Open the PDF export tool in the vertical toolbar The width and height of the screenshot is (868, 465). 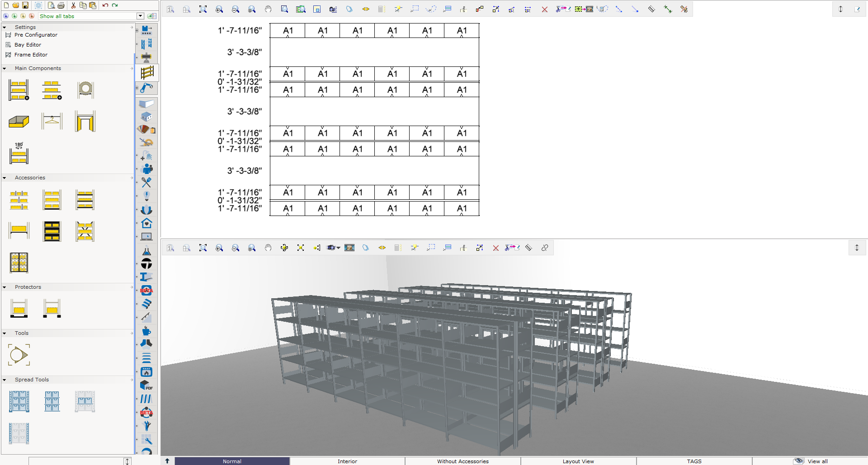pyautogui.click(x=146, y=385)
